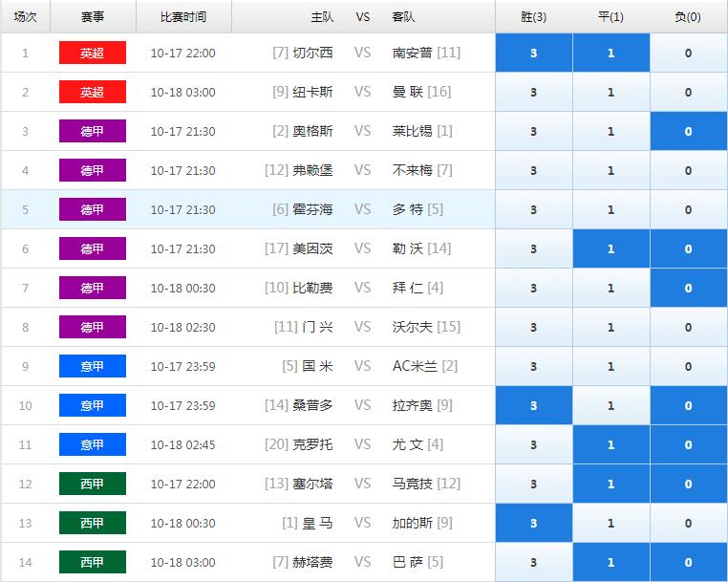Select draw (1) for 霍芬海 vs 多特

pos(611,209)
